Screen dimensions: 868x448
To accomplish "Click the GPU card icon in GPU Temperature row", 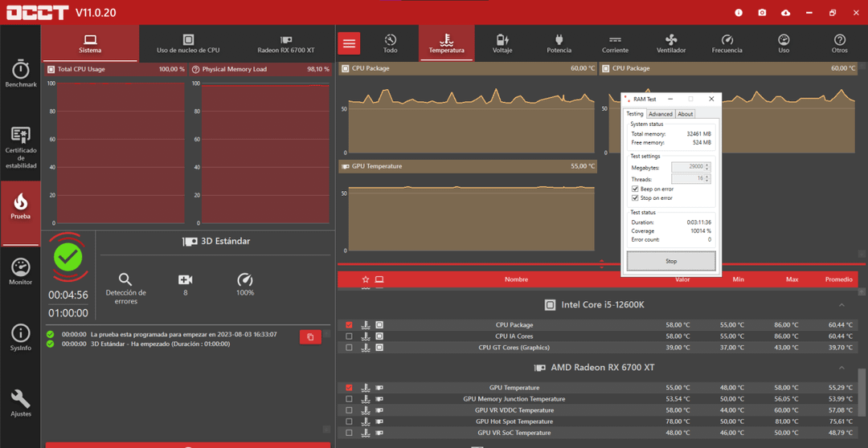I will pyautogui.click(x=379, y=388).
